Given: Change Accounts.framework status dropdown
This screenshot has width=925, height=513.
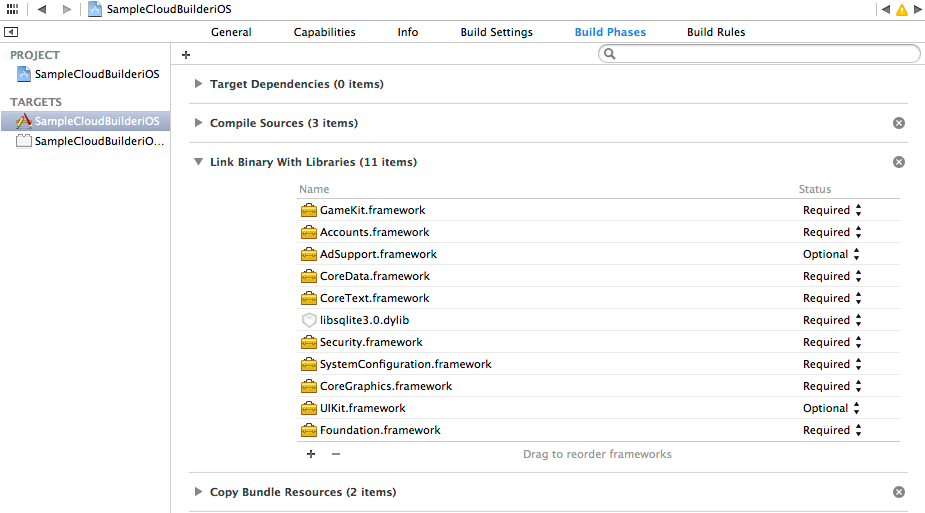Looking at the screenshot, I should click(832, 232).
